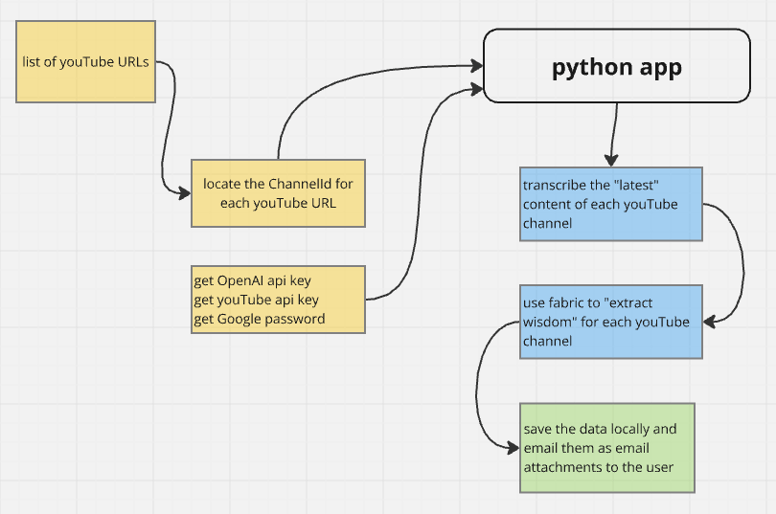Select the 'locate the ChannelId' yellow box

[x=278, y=193]
